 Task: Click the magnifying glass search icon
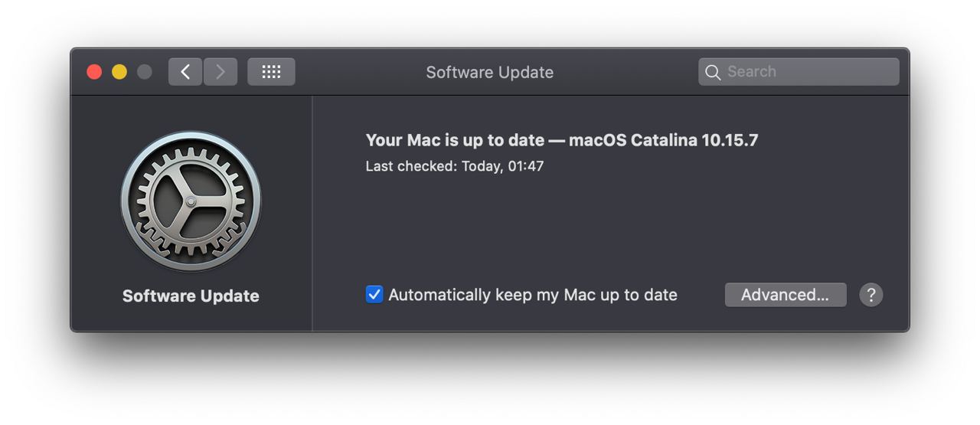pyautogui.click(x=713, y=72)
